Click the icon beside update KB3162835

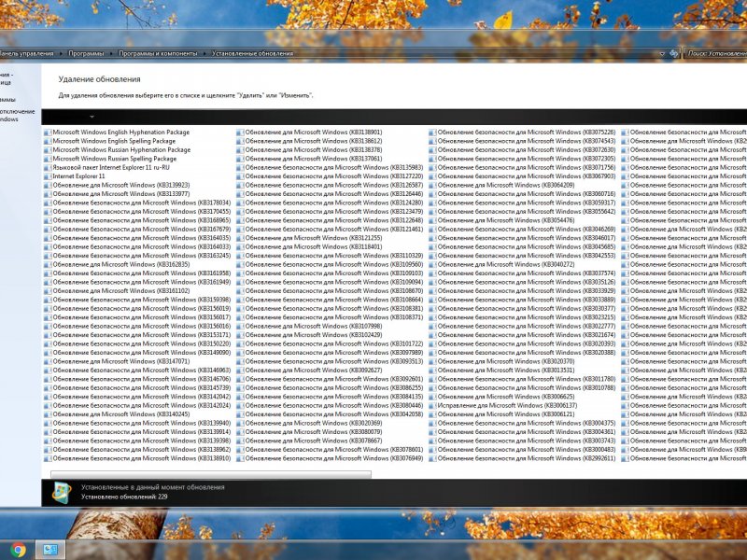tap(48, 265)
